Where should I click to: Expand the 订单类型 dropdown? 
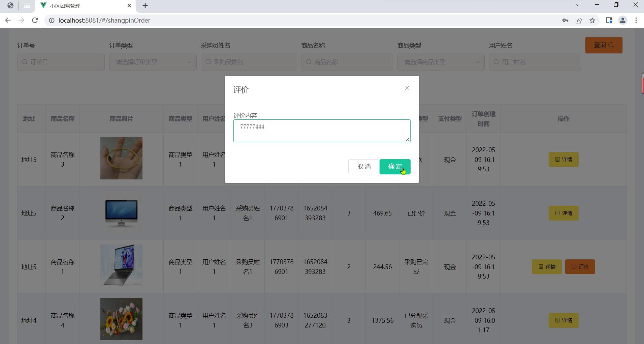coord(153,62)
